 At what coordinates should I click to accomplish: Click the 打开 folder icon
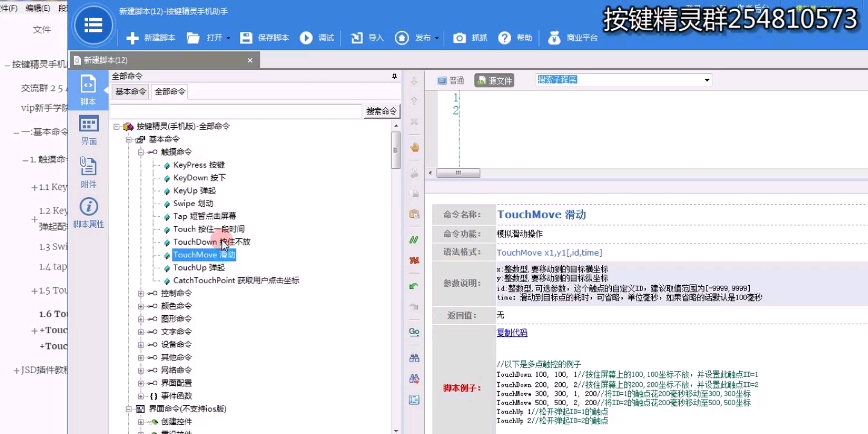pyautogui.click(x=193, y=38)
